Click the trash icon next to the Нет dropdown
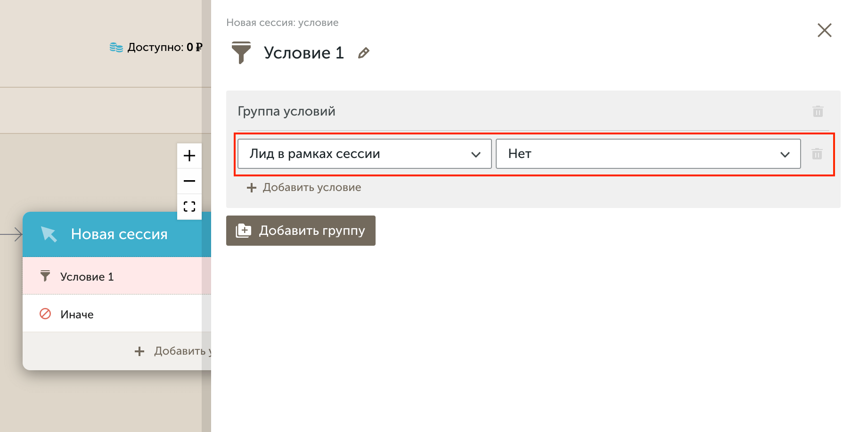 tap(817, 154)
